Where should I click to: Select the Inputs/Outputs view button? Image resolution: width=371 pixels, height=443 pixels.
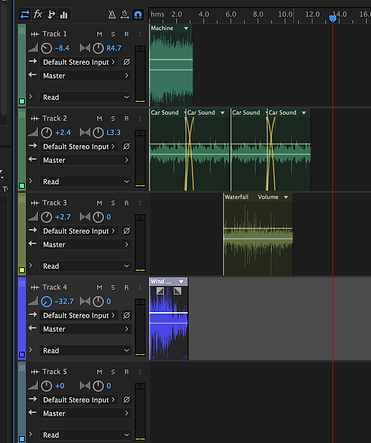click(x=25, y=15)
